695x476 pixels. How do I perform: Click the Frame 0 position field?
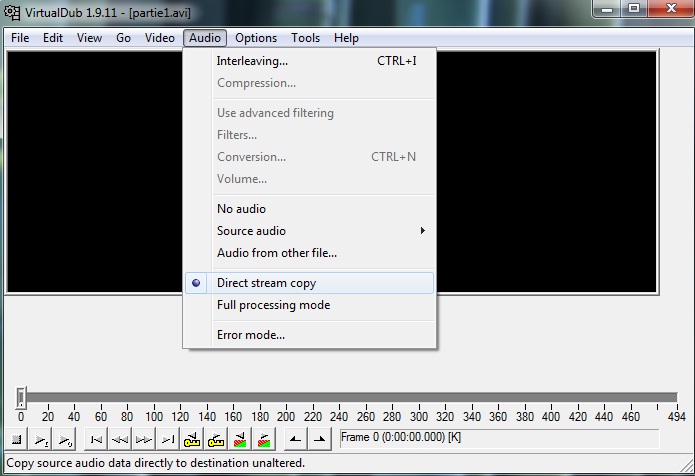click(499, 438)
